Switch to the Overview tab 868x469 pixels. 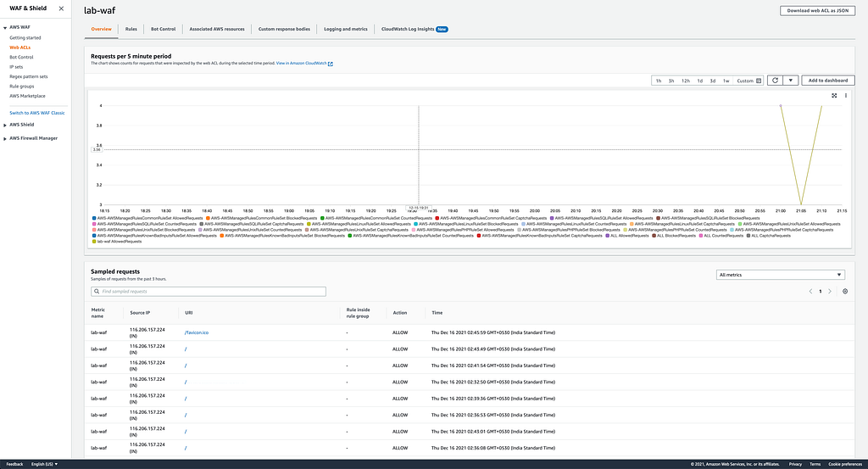tap(102, 29)
